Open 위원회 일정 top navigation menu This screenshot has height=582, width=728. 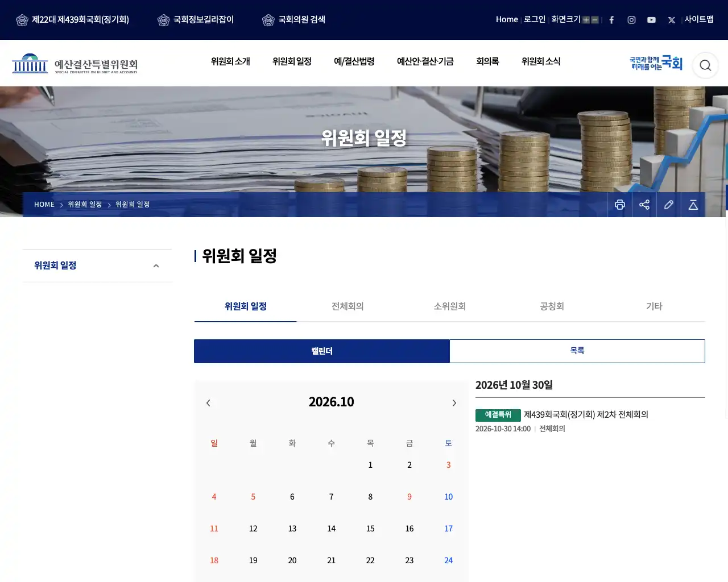(292, 61)
